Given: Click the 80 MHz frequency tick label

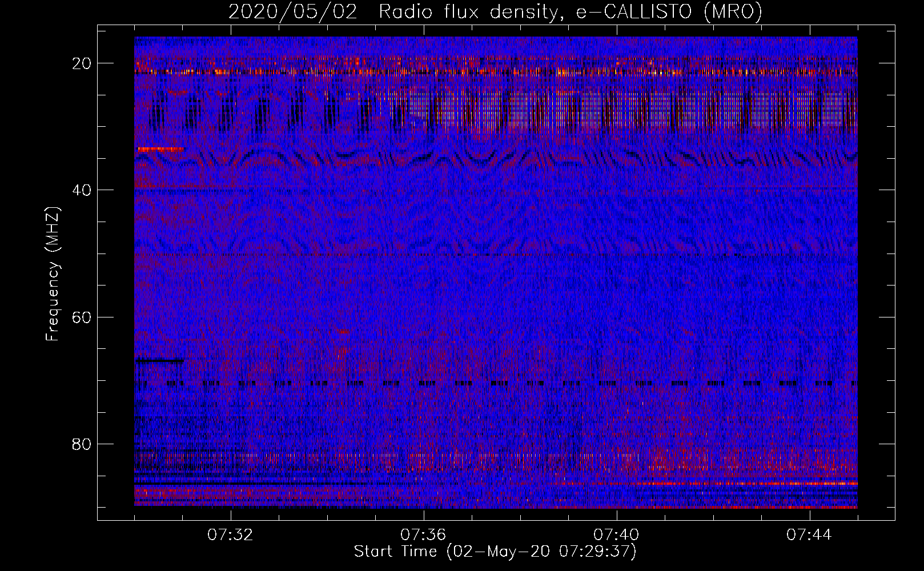Looking at the screenshot, I should point(82,444).
